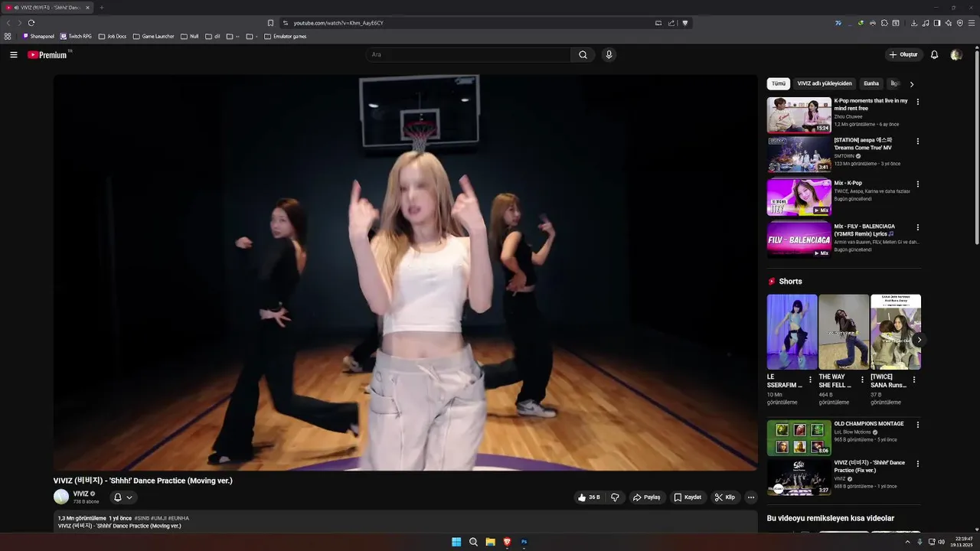980x551 pixels.
Task: Select the Eunha filter chip
Action: tap(871, 83)
